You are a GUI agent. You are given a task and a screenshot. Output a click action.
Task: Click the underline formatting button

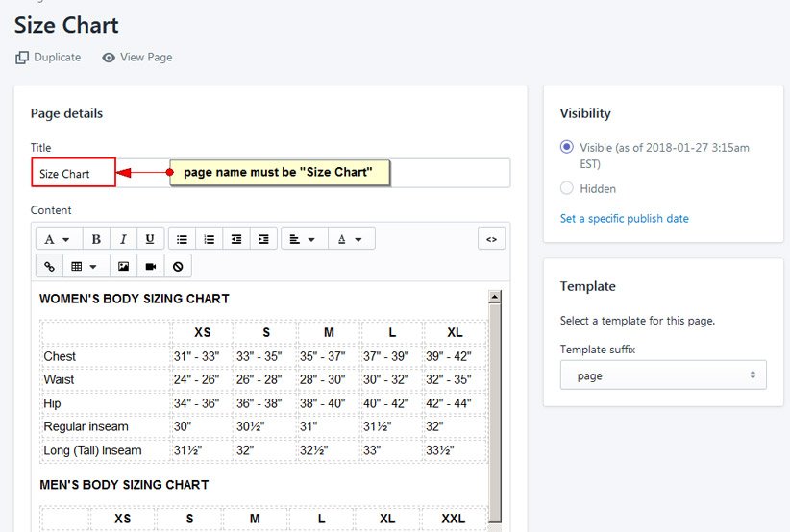pyautogui.click(x=150, y=239)
